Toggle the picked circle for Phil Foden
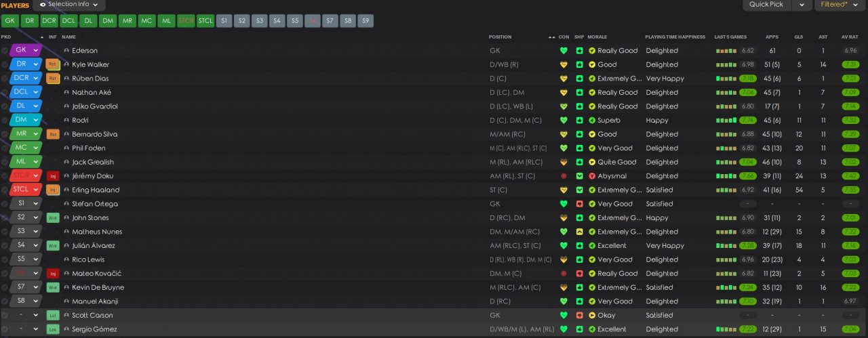 tap(5, 148)
